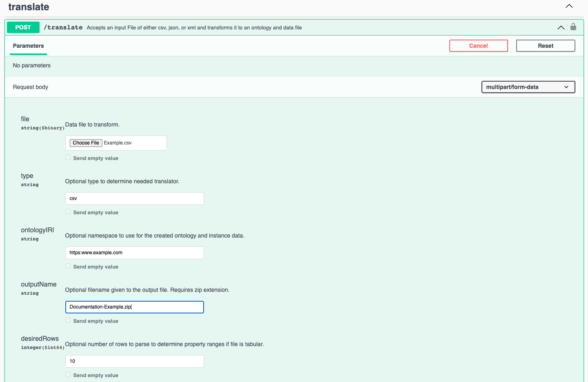
Task: Click the /translate endpoint path
Action: coord(63,27)
